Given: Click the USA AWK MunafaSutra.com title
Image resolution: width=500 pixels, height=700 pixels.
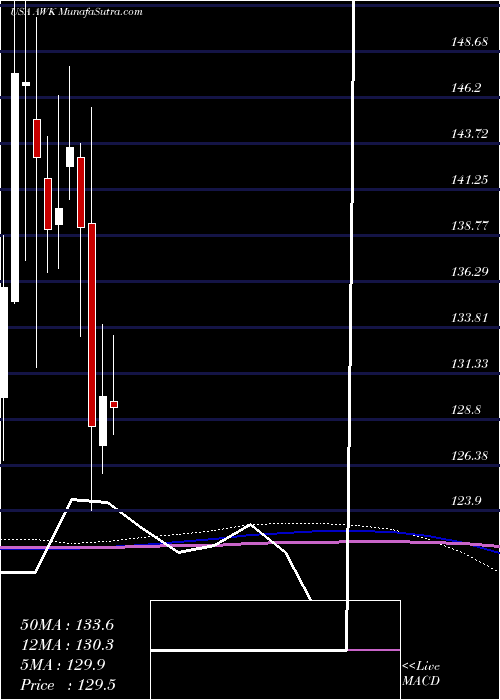Looking at the screenshot, I should (76, 12).
